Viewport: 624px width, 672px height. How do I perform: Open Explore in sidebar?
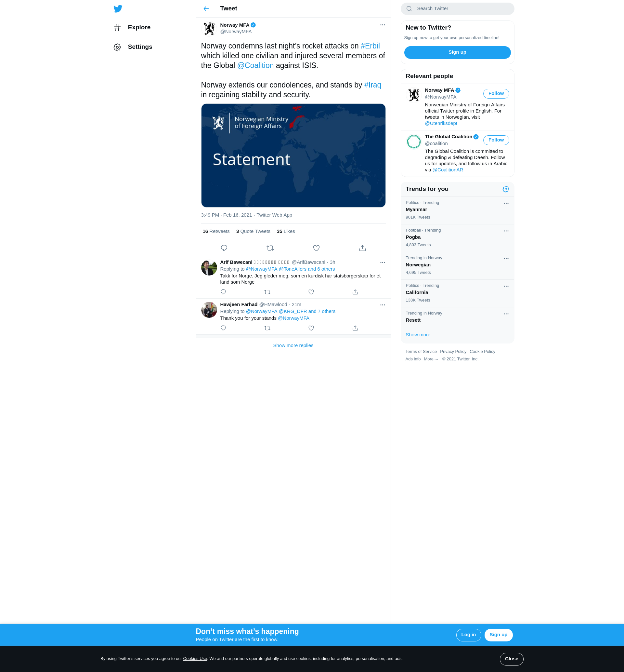[139, 27]
